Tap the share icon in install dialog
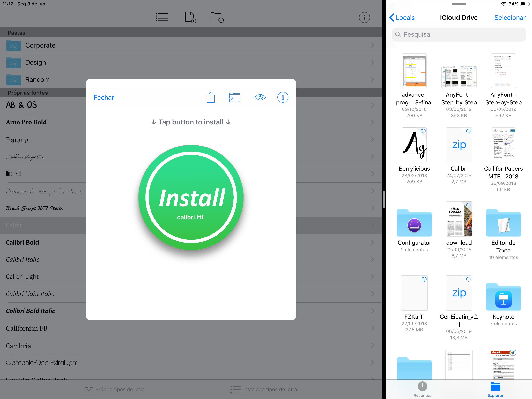 click(211, 97)
